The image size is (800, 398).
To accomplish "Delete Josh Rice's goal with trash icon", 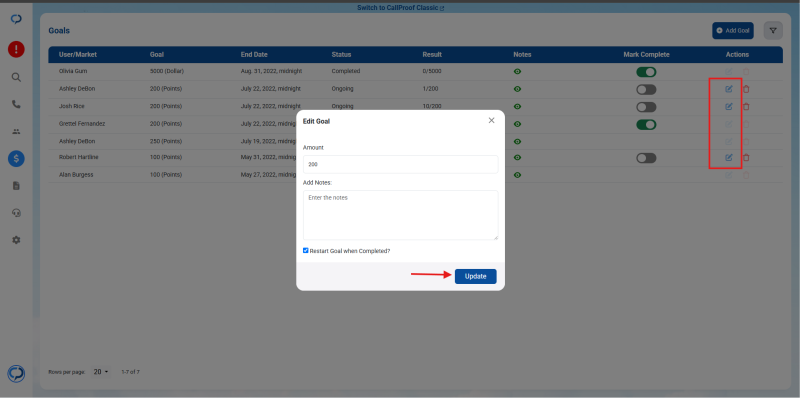I will point(746,107).
